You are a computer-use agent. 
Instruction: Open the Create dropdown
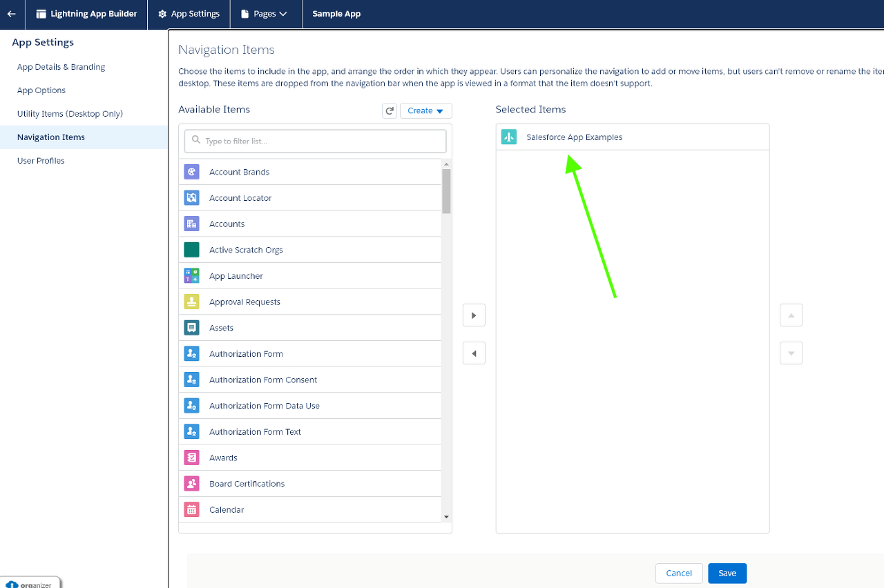425,111
